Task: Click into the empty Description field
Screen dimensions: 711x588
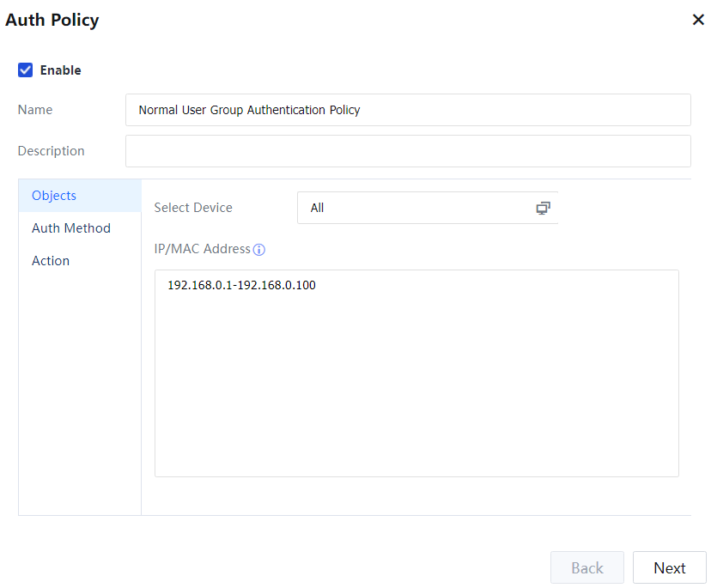Action: point(408,151)
